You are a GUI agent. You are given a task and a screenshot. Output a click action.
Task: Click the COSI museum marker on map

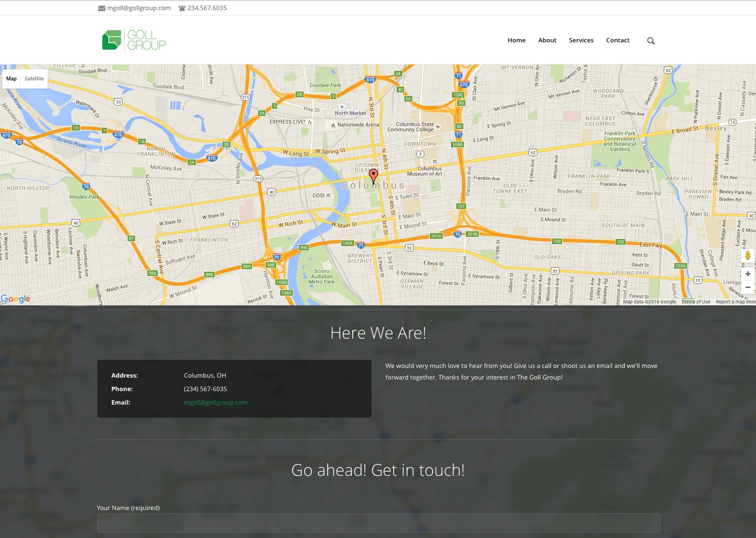click(x=329, y=196)
